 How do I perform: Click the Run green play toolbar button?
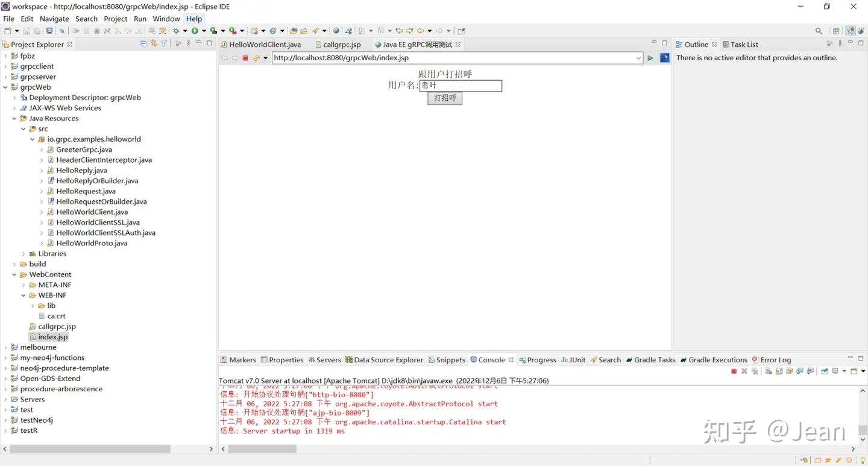pos(195,31)
